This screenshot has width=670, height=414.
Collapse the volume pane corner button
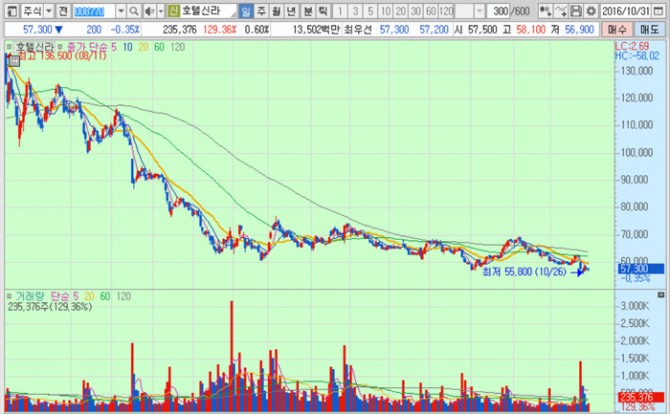tap(661, 295)
